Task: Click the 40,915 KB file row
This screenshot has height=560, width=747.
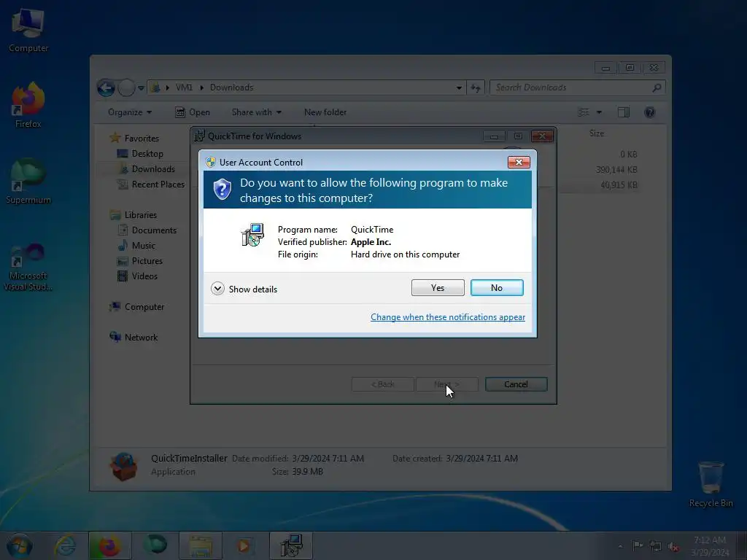Action: point(619,184)
